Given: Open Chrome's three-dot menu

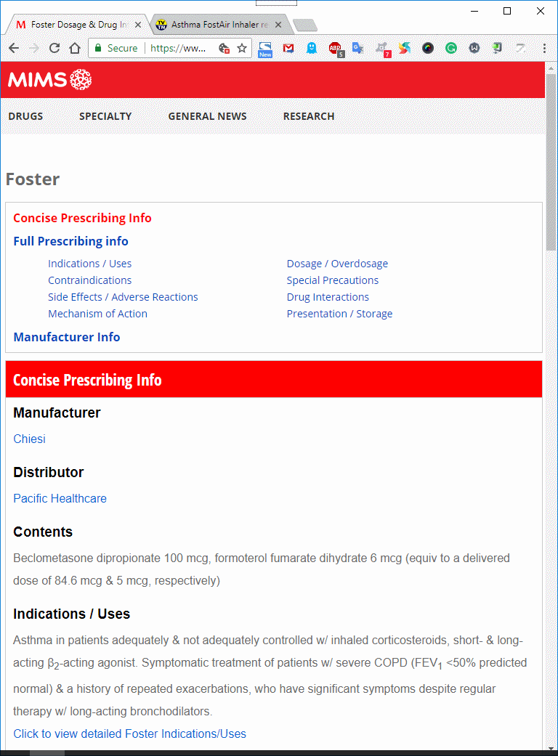Looking at the screenshot, I should pyautogui.click(x=544, y=48).
